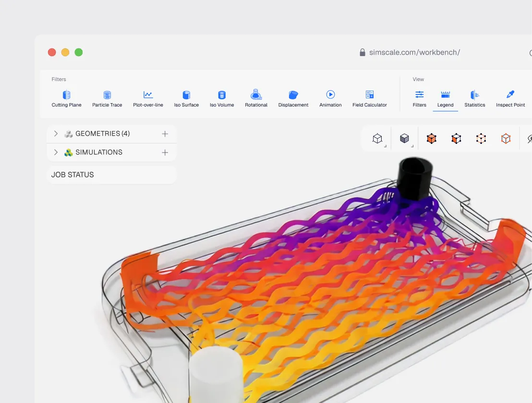Expand the SIMULATIONS tree
Image resolution: width=532 pixels, height=403 pixels.
(56, 152)
